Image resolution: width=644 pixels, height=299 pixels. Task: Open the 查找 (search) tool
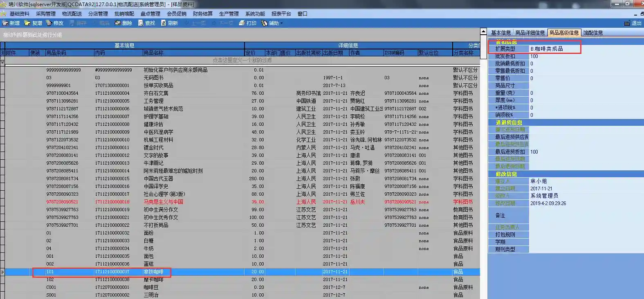tap(141, 23)
